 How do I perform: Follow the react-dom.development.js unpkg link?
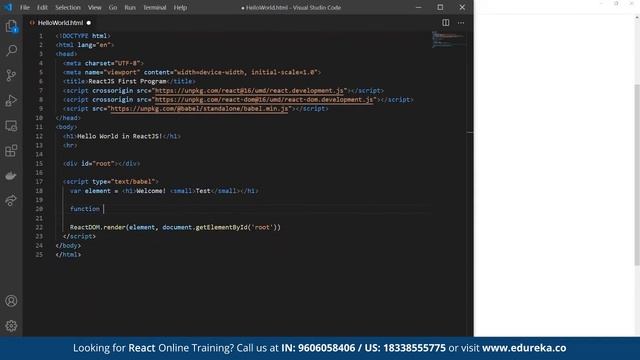coord(264,100)
